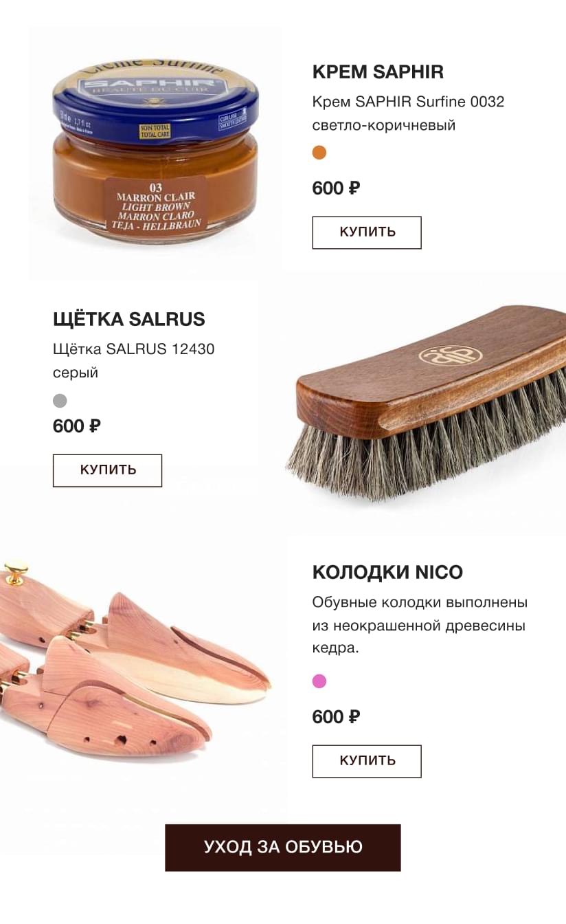Select the Щётка SALRUS 12430 description text
This screenshot has width=566, height=924.
[134, 361]
